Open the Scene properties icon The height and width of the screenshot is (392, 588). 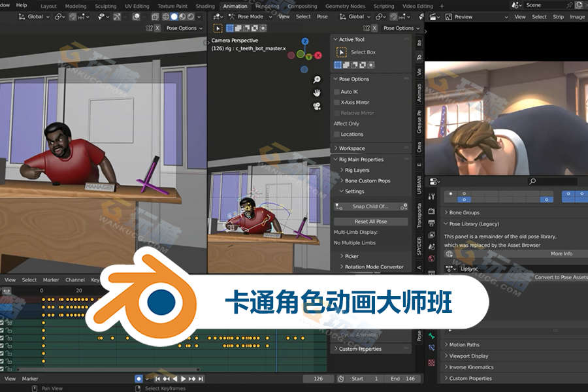[x=432, y=247]
